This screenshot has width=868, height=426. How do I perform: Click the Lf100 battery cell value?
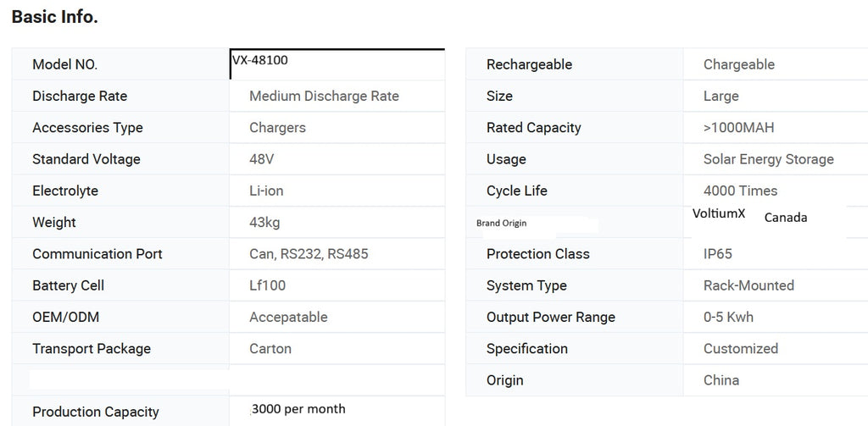click(267, 285)
